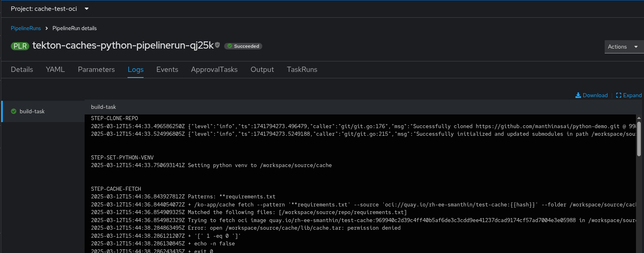Image resolution: width=644 pixels, height=253 pixels.
Task: Expand the log viewer to fullscreen
Action: click(629, 95)
